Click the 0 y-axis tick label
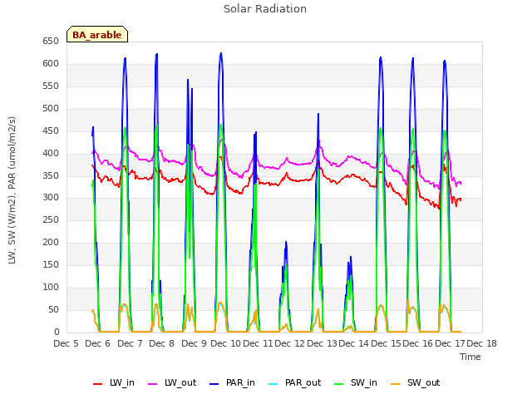Image resolution: width=532 pixels, height=399 pixels. (57, 332)
